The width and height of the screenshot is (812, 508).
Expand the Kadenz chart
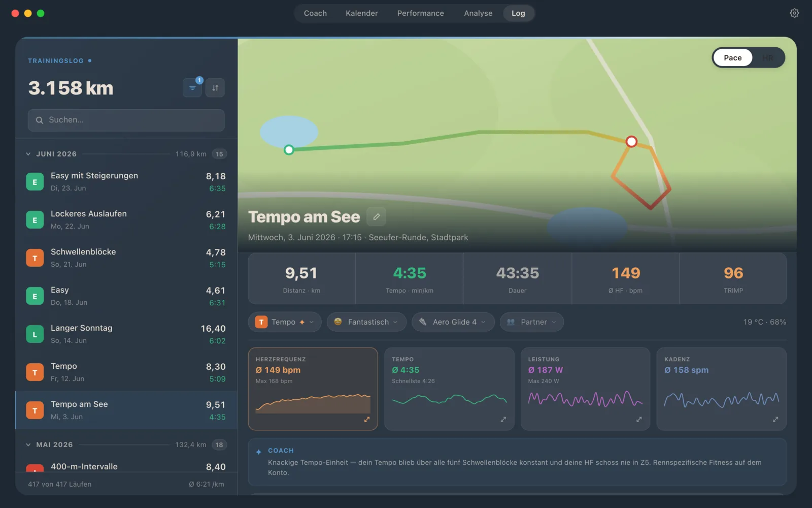point(775,420)
